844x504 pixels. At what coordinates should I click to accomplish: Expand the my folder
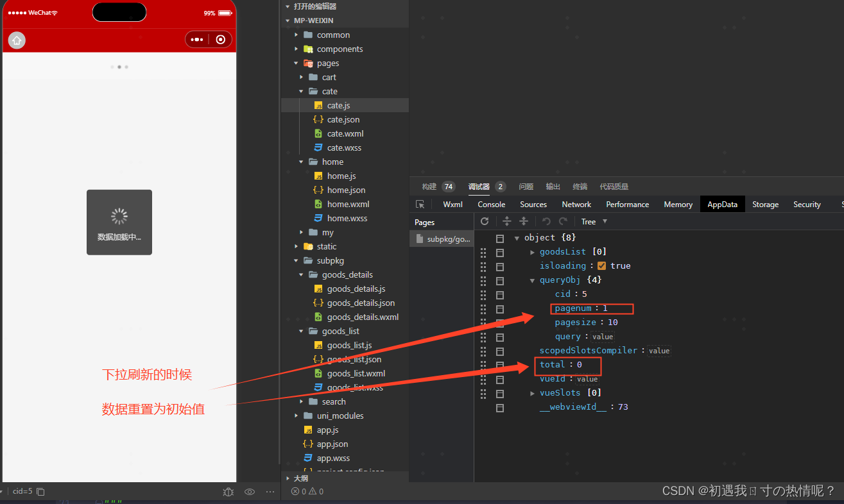[302, 232]
